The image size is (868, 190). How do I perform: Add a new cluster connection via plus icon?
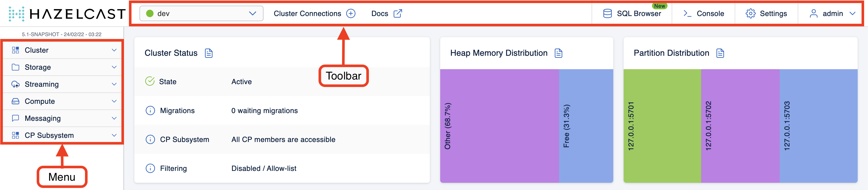tap(351, 13)
